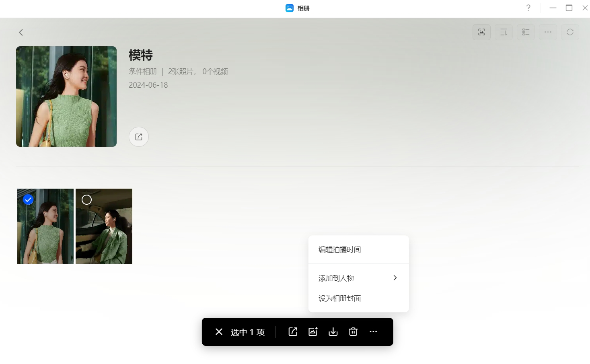Screen dimensions: 590x364
Task: Click the refresh album icon
Action: [570, 32]
